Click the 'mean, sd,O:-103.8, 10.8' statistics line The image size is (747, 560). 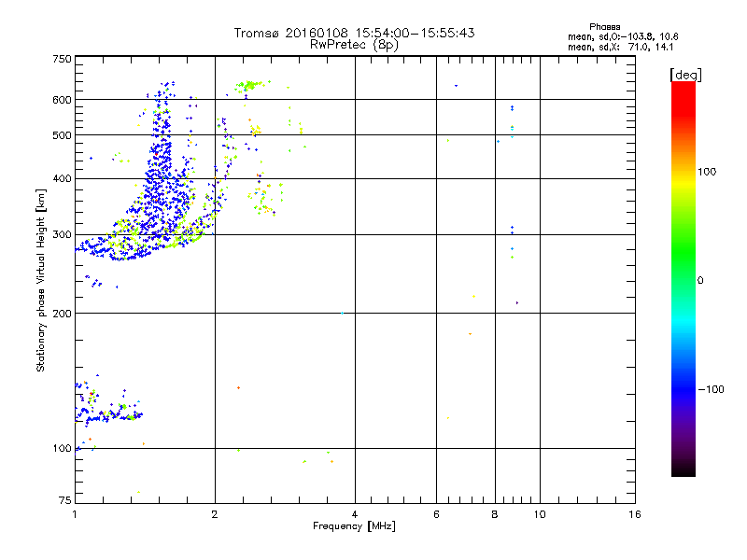623,36
